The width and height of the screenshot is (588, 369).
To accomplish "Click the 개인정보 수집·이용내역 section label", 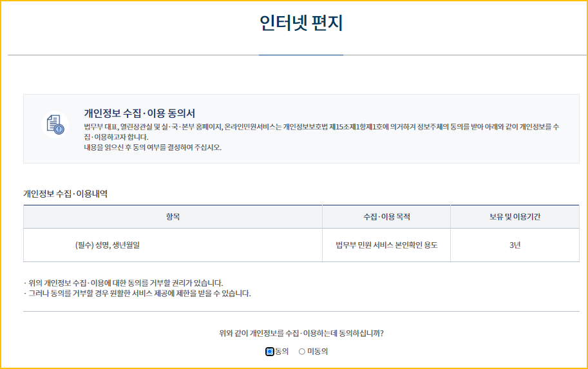I will [65, 194].
